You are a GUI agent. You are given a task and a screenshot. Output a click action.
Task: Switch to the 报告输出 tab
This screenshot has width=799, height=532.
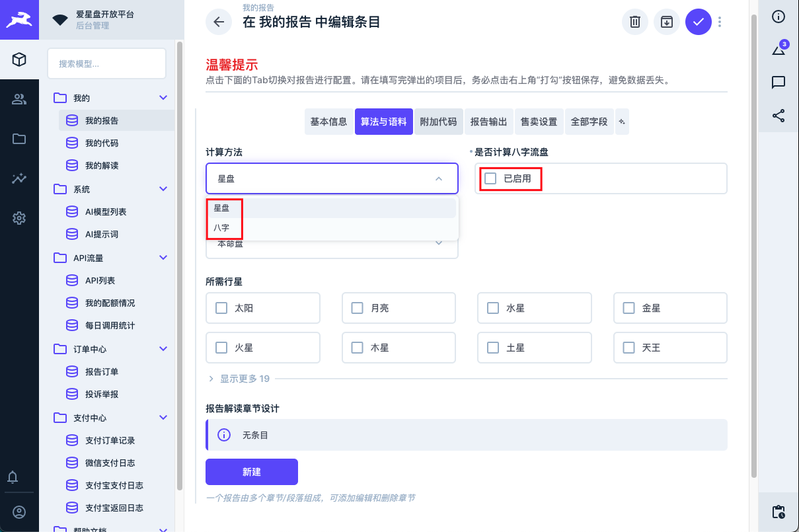pos(488,122)
